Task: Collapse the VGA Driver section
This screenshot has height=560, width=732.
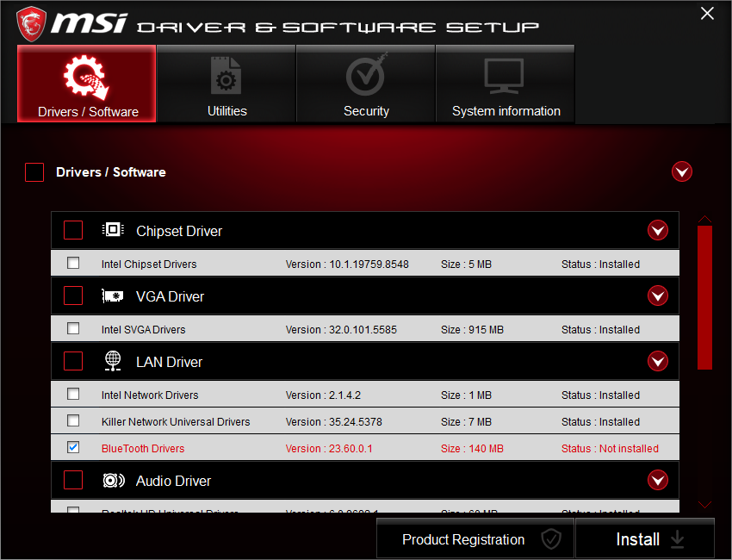Action: click(658, 296)
